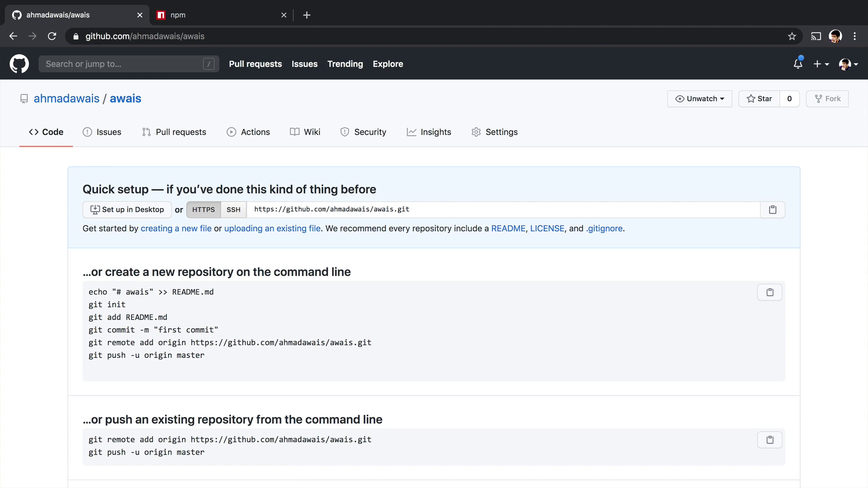This screenshot has height=488, width=868.
Task: Click the clone URL text field
Action: (x=503, y=210)
